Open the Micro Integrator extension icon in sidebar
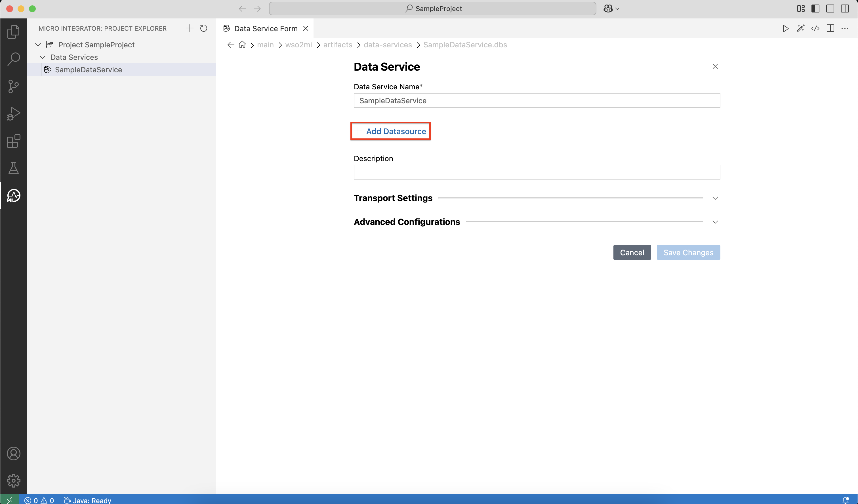The width and height of the screenshot is (858, 504). 13,195
